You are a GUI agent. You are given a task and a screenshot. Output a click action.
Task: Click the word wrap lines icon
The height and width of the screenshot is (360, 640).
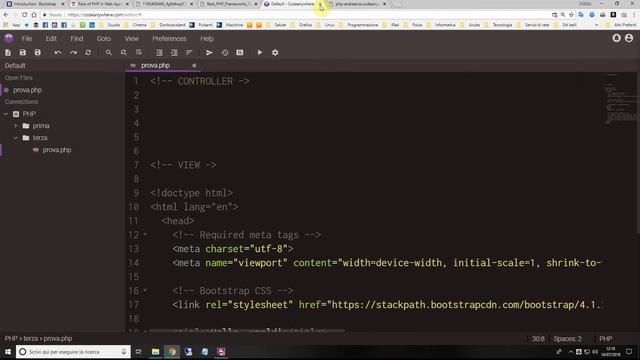pos(189,53)
